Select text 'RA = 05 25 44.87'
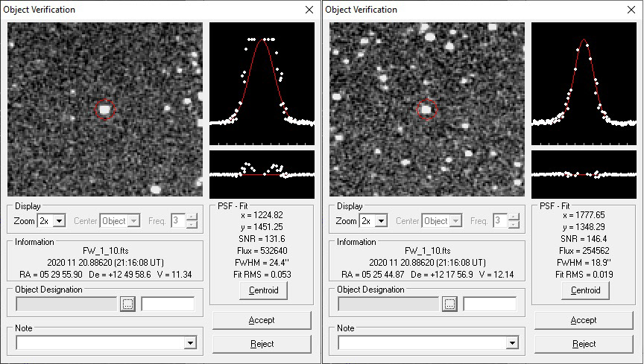The image size is (644, 364). [373, 275]
